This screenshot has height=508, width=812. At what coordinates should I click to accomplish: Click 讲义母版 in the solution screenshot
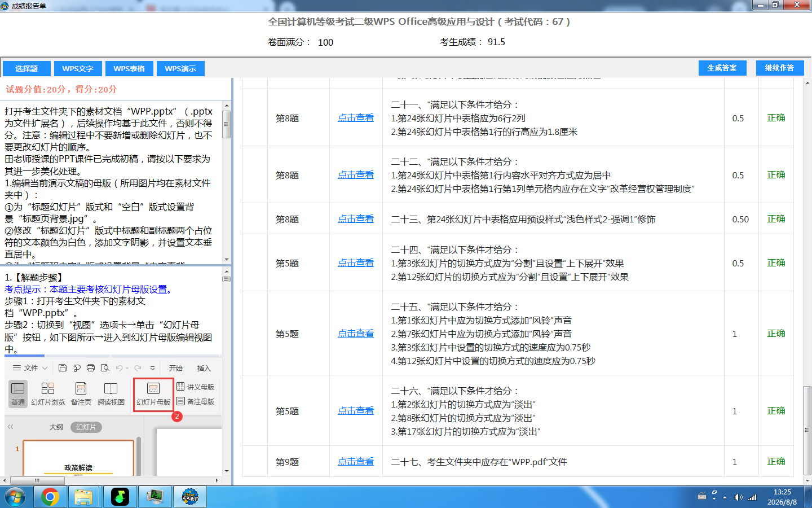(x=195, y=387)
